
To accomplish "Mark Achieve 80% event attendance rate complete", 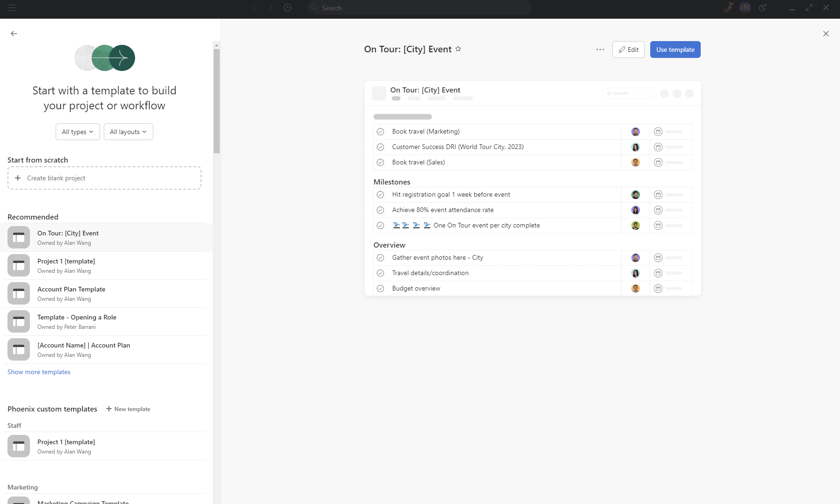I will pos(381,210).
